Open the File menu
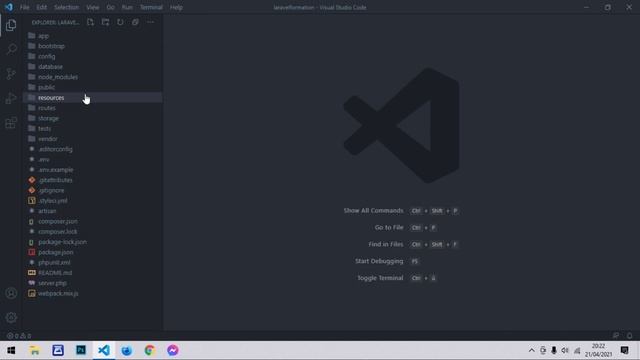This screenshot has height=360, width=640. click(x=24, y=7)
